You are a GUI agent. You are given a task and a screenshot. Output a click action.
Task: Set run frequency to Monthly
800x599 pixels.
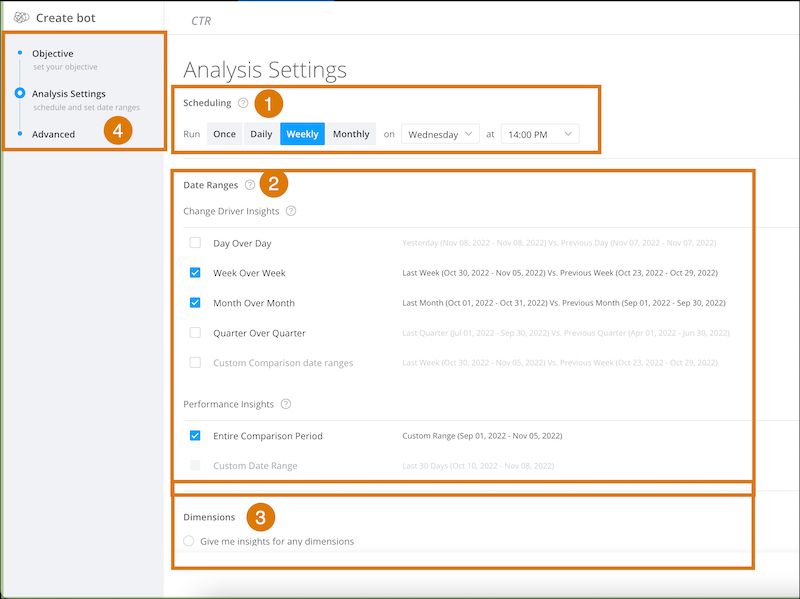(351, 134)
